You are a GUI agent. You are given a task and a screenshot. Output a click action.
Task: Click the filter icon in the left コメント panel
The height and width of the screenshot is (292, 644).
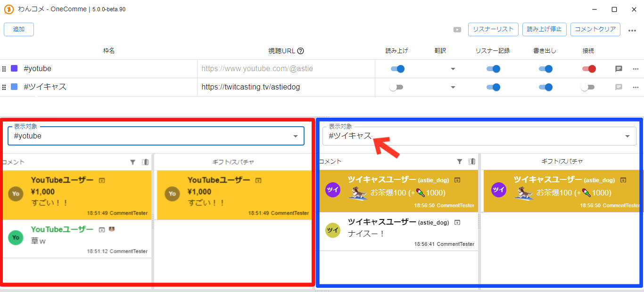click(133, 162)
